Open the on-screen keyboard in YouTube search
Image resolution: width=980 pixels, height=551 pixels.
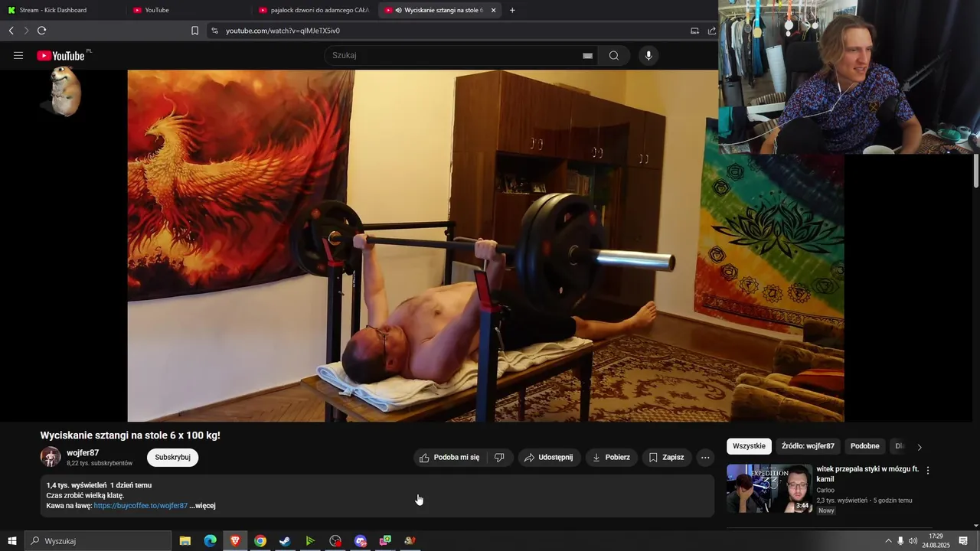[587, 56]
